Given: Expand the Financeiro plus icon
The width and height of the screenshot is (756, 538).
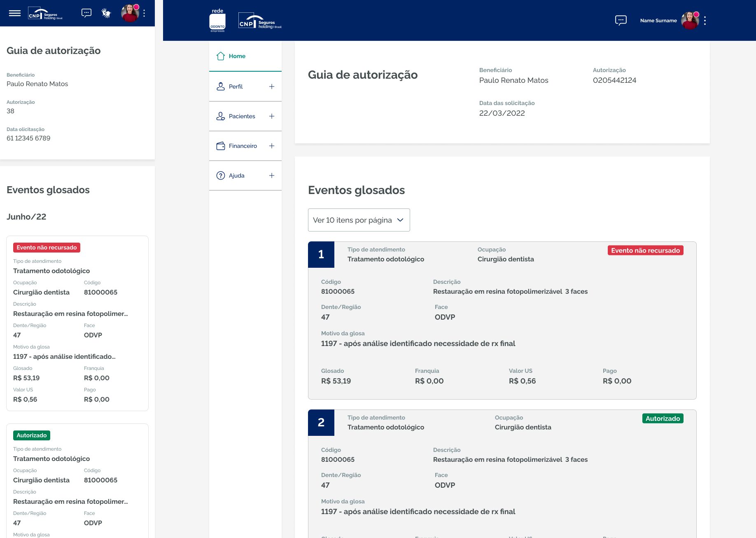Looking at the screenshot, I should click(x=272, y=146).
